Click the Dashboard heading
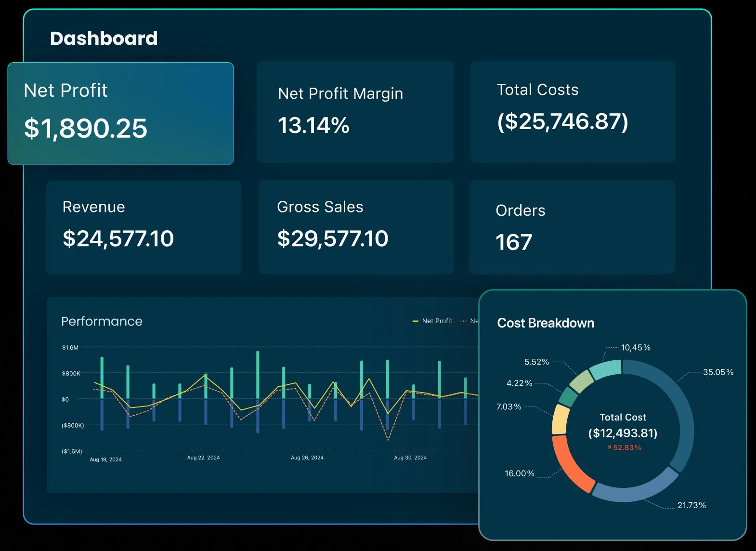 104,39
